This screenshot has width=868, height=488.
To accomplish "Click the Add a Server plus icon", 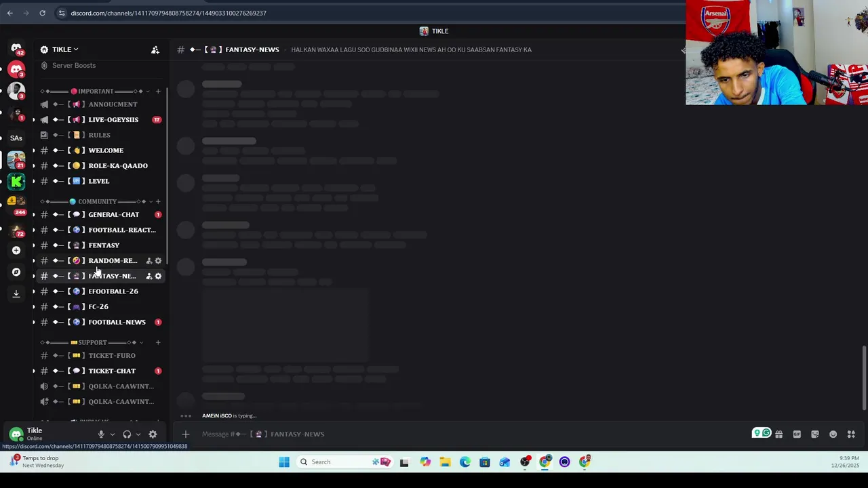I will (16, 250).
